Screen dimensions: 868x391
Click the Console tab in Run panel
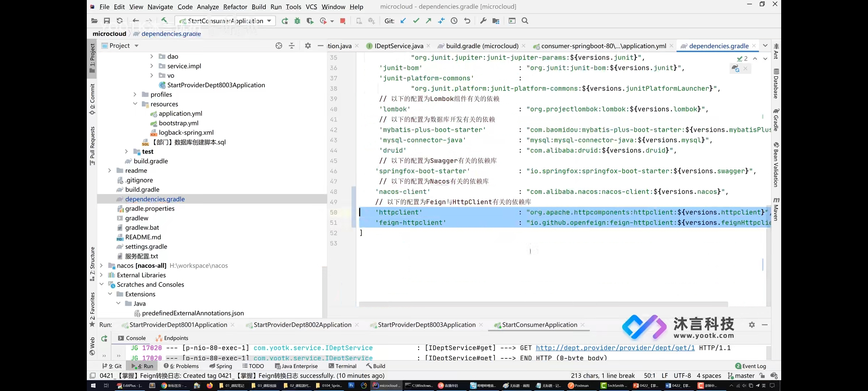point(136,337)
